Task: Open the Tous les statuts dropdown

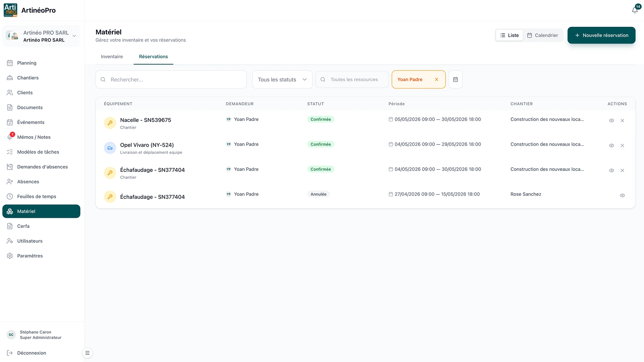Action: click(282, 79)
